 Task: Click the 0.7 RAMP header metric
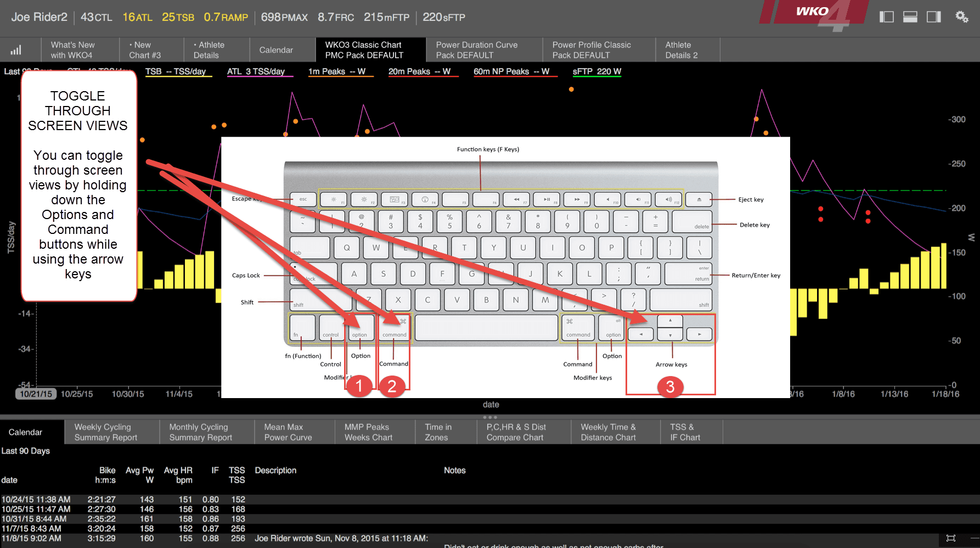[226, 17]
